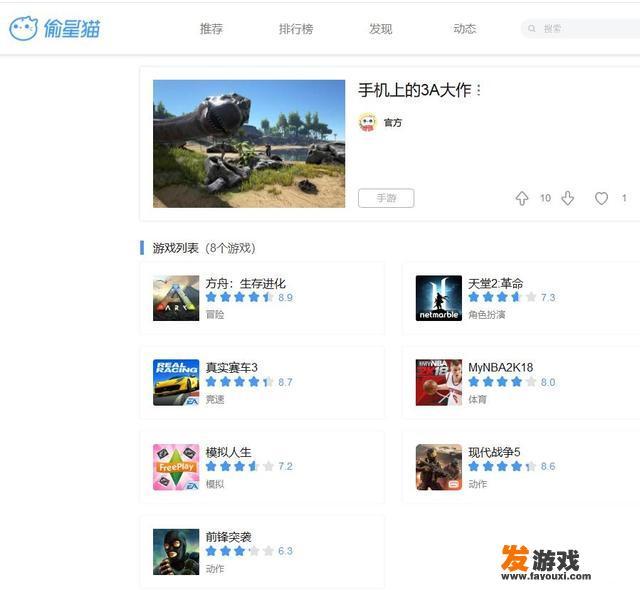
Task: Open the 前锋突袭 masked man icon
Action: tap(176, 552)
